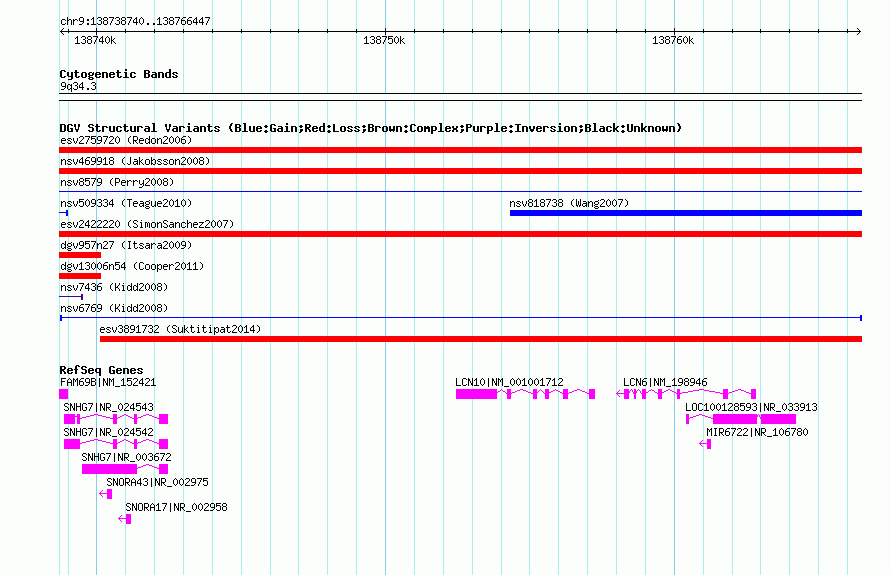Select the esv3891732 (Suktitipat2014) red bar
The image size is (890, 575).
481,339
